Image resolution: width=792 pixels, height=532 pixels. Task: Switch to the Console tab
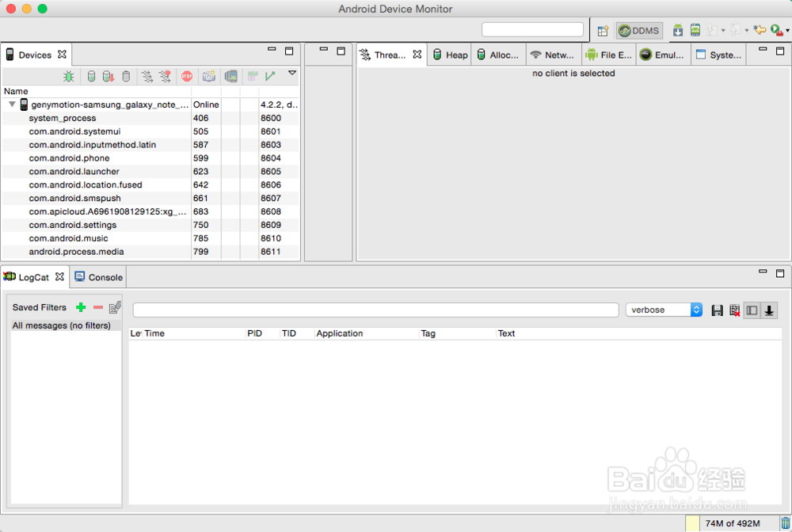pos(99,277)
